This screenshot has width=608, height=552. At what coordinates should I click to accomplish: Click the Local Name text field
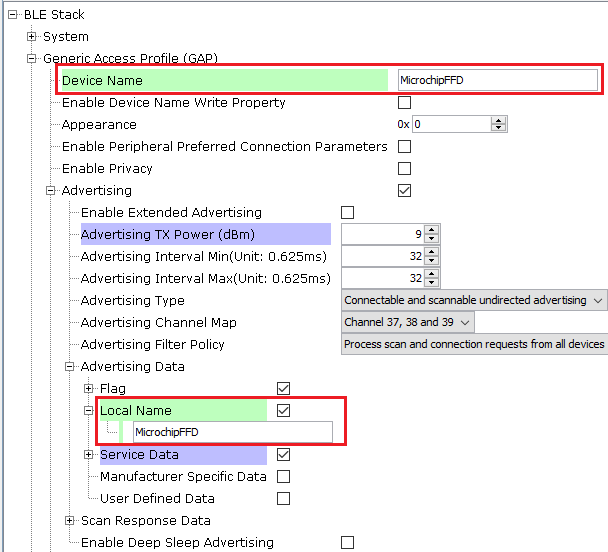point(233,432)
